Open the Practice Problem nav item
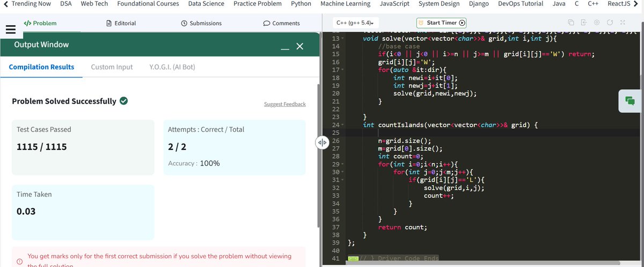 [257, 4]
